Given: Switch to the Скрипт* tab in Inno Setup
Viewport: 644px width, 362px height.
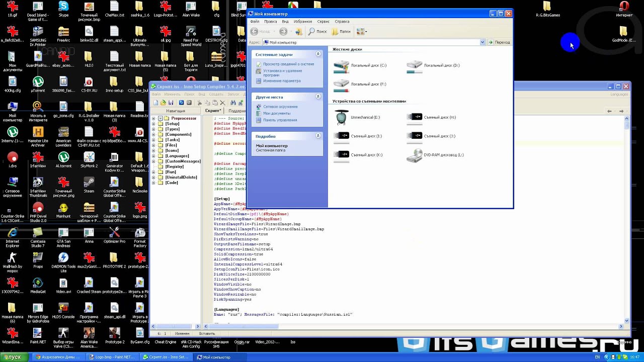Looking at the screenshot, I should point(213,111).
